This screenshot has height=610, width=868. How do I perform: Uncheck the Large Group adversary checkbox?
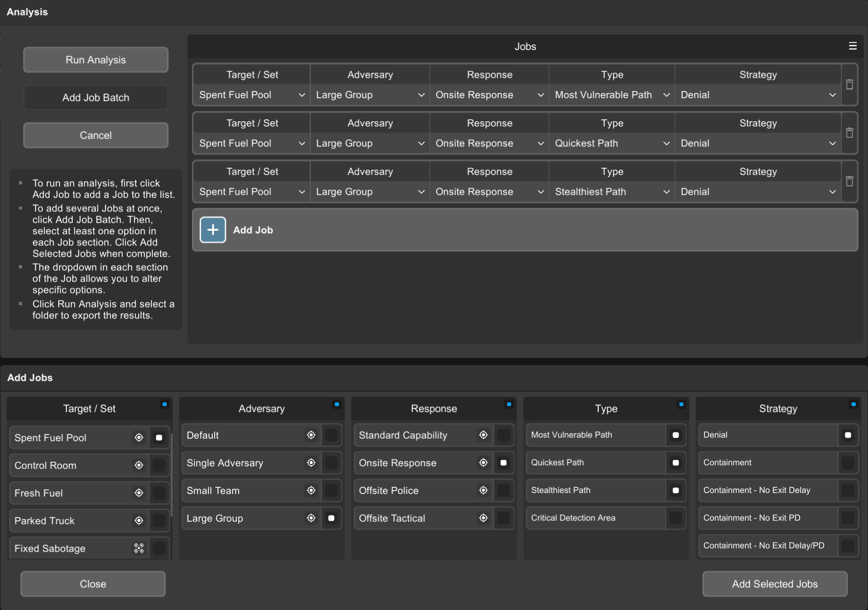pos(331,518)
